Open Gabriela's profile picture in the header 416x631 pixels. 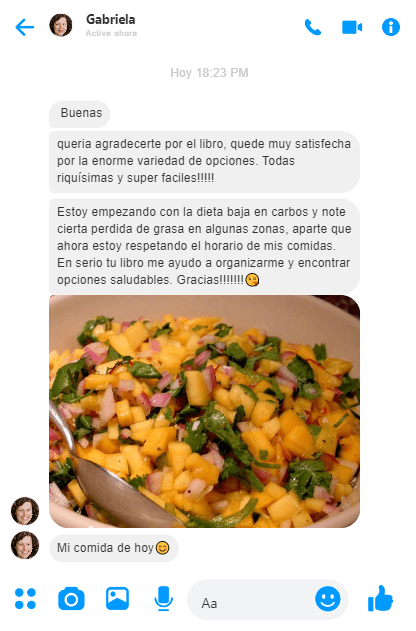pos(61,25)
